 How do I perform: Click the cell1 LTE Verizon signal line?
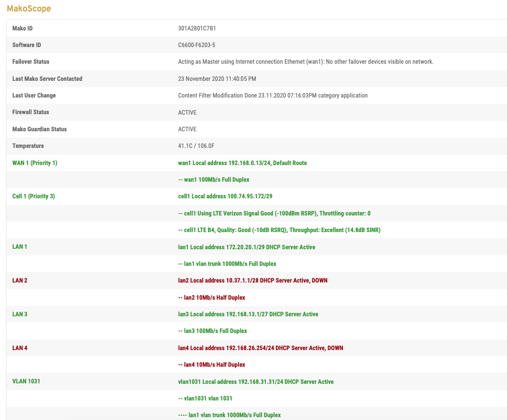(274, 214)
